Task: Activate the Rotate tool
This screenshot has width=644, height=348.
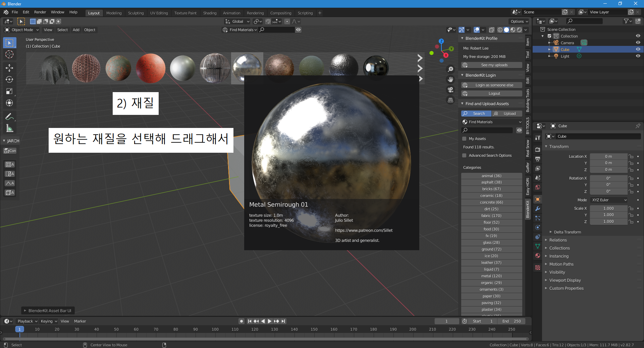Action: [9, 80]
